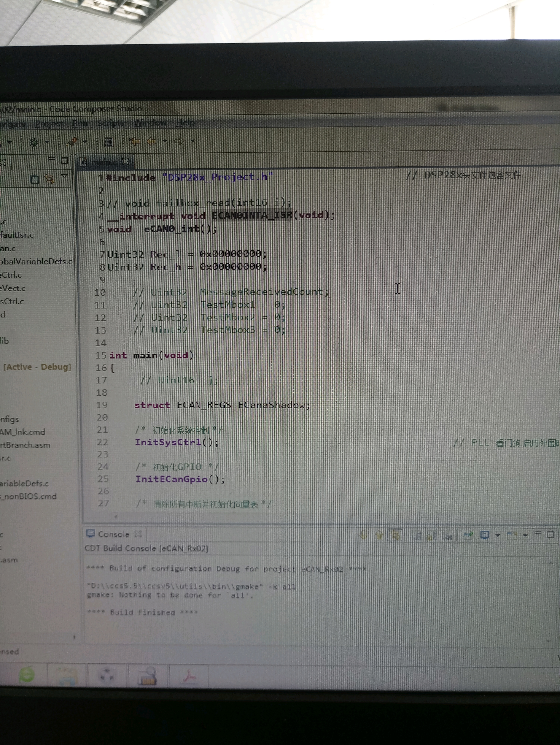Open the Debug button dropdown arrow
Screen dimensions: 560x745
(47, 142)
